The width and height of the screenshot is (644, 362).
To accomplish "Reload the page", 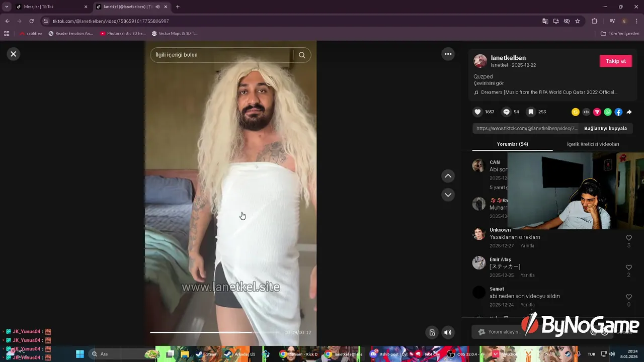I will tap(31, 21).
